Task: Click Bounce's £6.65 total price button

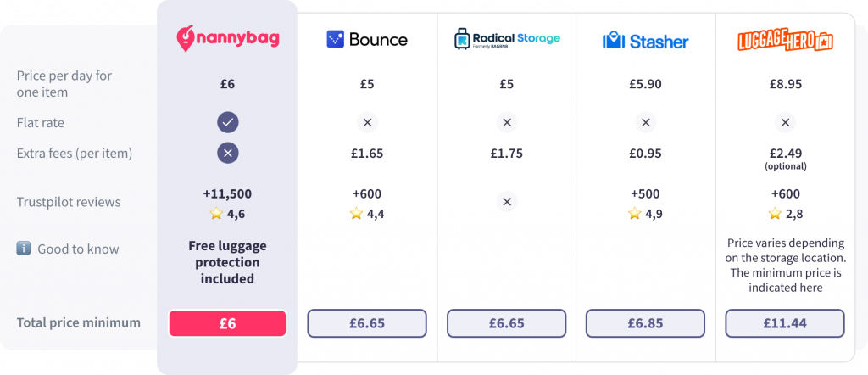Action: [367, 323]
